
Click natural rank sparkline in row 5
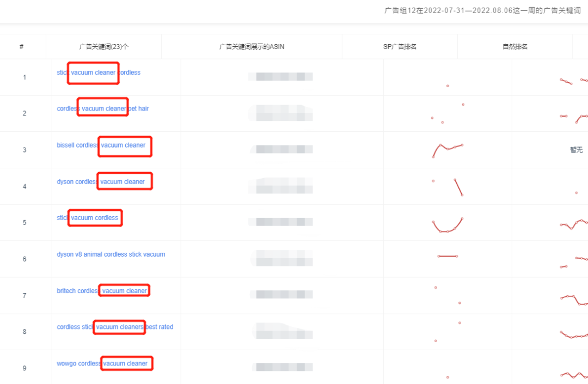click(574, 224)
